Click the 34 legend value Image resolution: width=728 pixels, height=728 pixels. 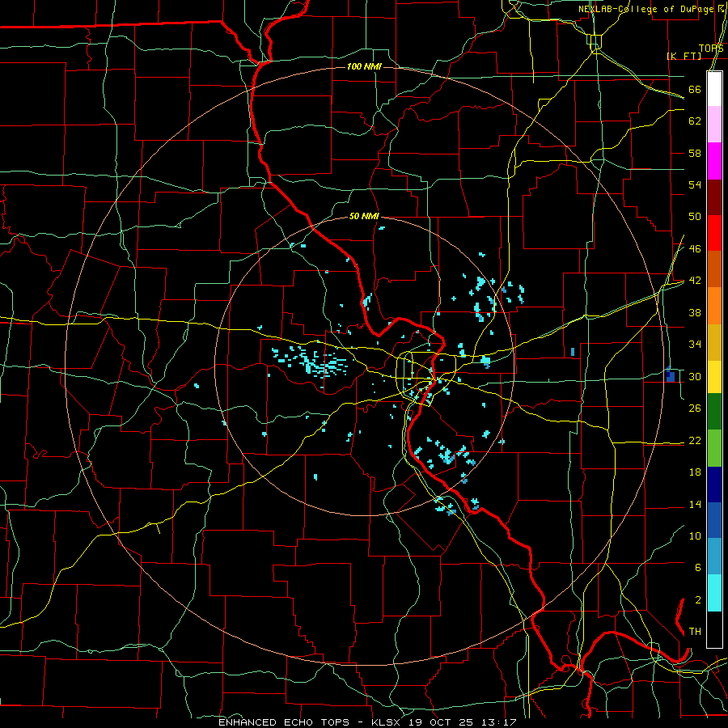pyautogui.click(x=695, y=345)
